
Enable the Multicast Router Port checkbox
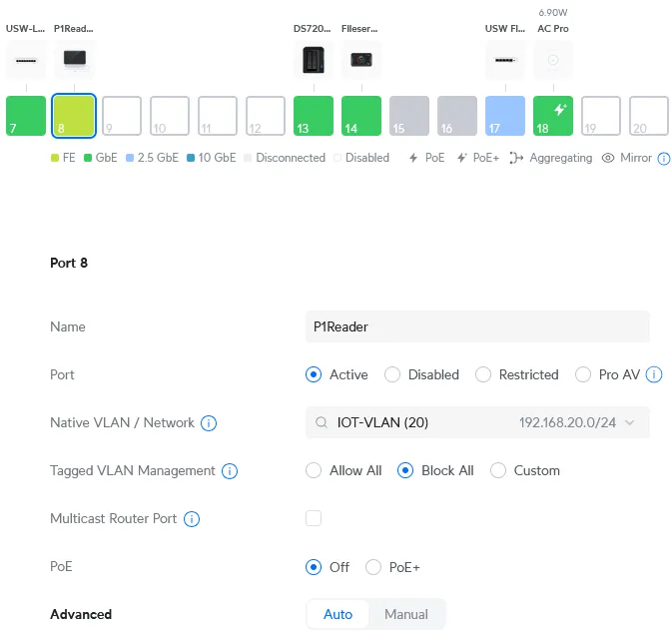[x=314, y=519]
